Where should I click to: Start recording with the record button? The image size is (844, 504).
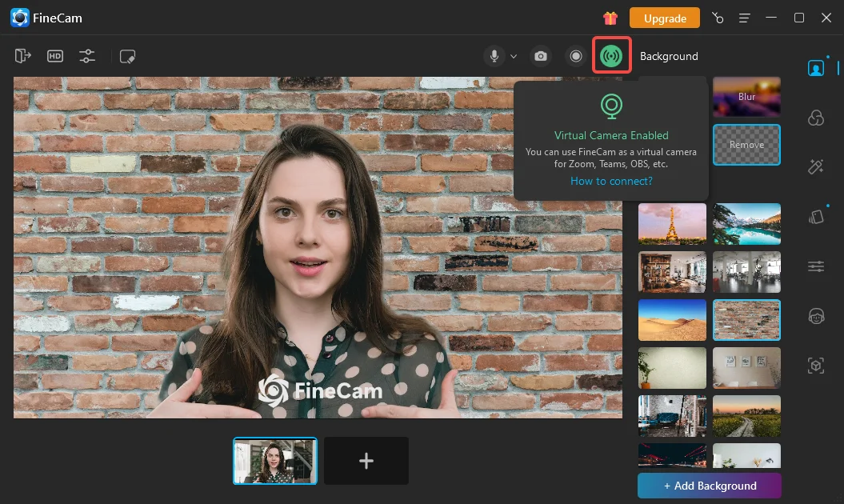575,56
